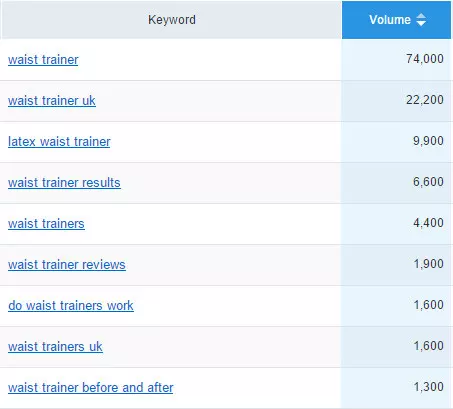453x409 pixels.
Task: Click the 1,900 volume value
Action: point(429,264)
